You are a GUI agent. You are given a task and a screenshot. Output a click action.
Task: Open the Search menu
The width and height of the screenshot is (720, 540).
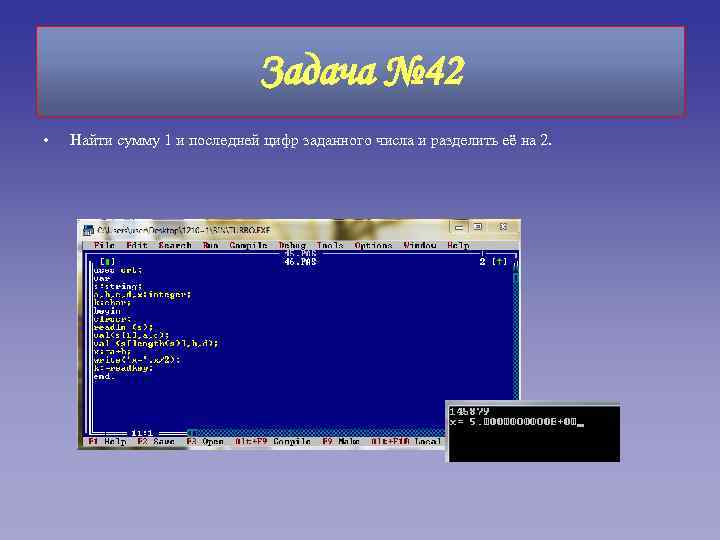[175, 246]
